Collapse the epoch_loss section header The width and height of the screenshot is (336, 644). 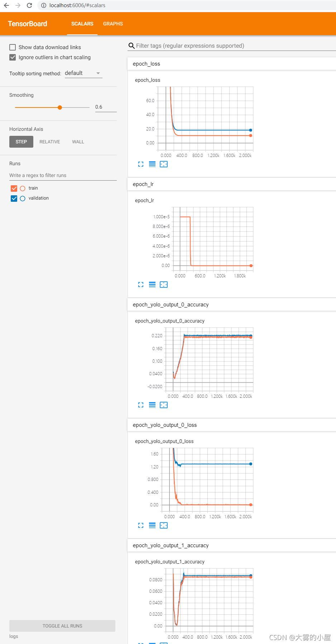click(232, 64)
